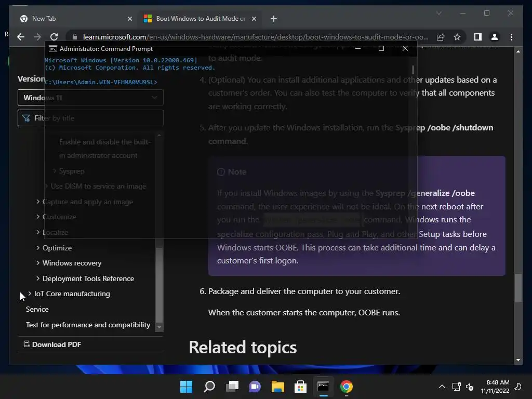The height and width of the screenshot is (399, 532).
Task: Open the Windows Start menu
Action: pyautogui.click(x=186, y=387)
